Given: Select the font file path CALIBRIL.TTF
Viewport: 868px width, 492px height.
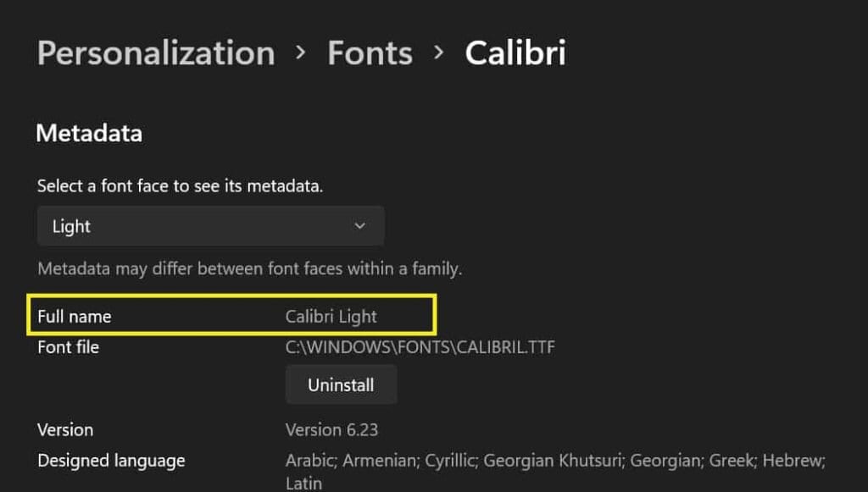Looking at the screenshot, I should pos(420,346).
